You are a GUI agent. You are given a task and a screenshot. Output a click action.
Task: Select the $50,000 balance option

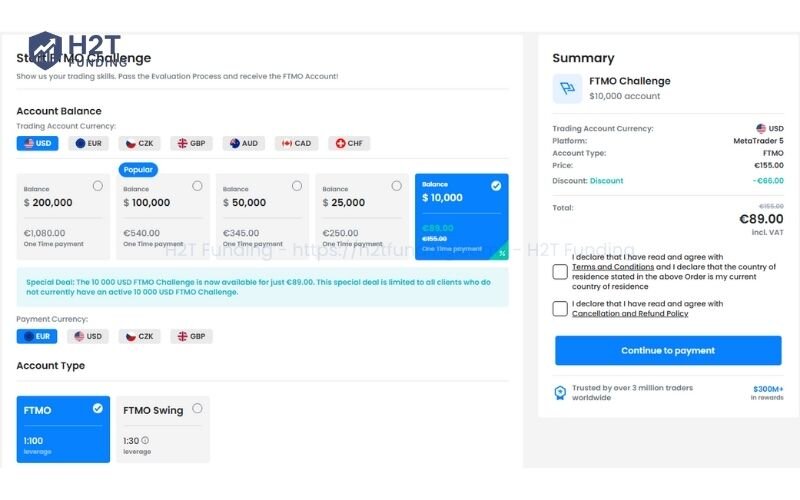[262, 217]
